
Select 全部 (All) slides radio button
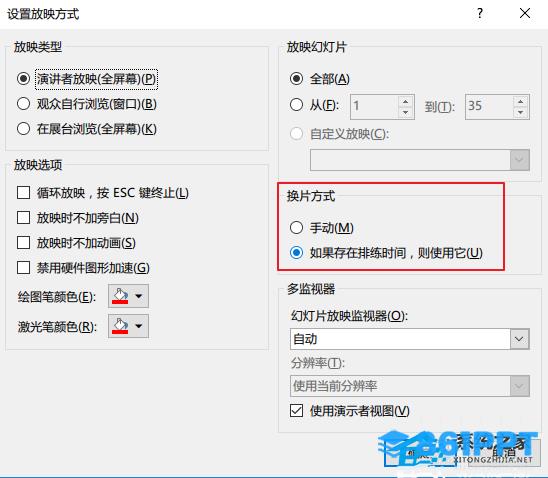pyautogui.click(x=296, y=79)
